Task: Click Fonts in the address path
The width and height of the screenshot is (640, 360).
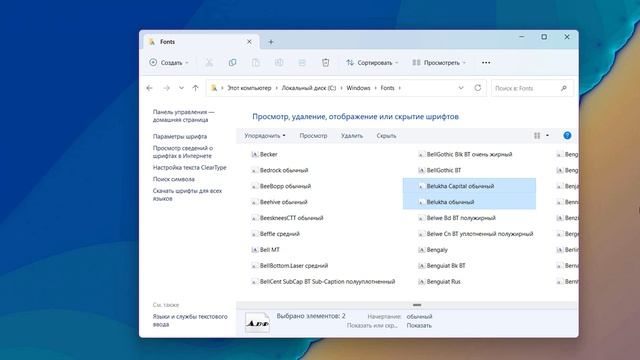Action: (x=387, y=88)
